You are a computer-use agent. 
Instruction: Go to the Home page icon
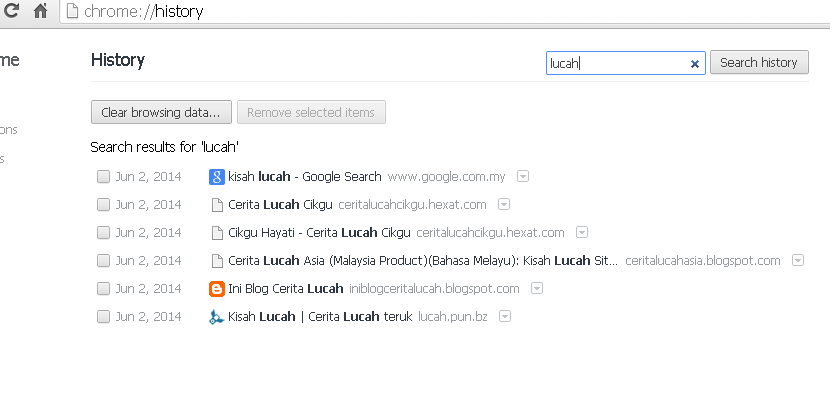coord(40,10)
